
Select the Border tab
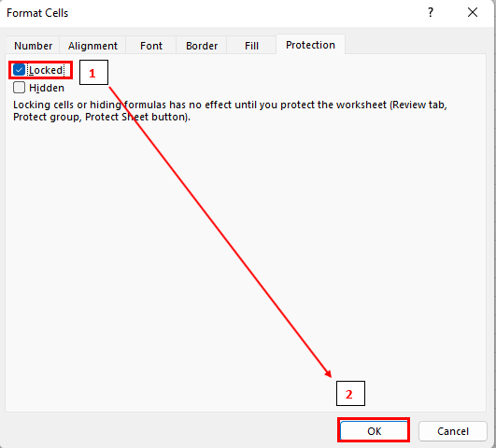[x=202, y=46]
